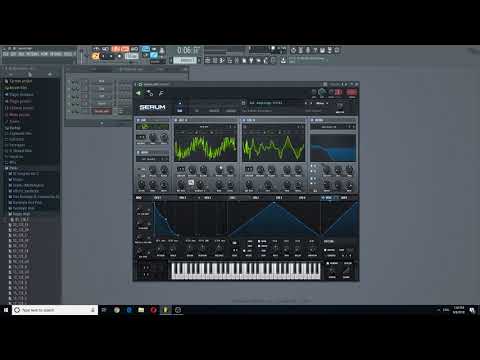Open the noise sample selector dropdown
This screenshot has height=360, width=480.
(x=152, y=159)
